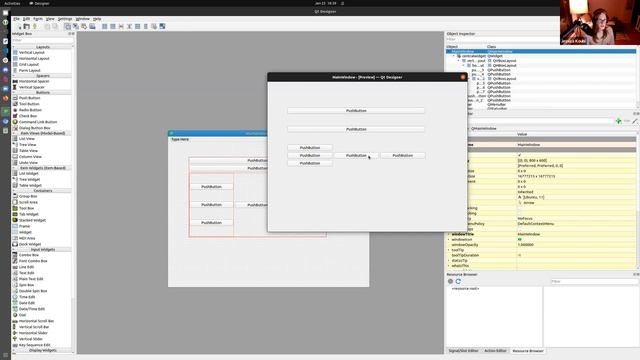Image resolution: width=640 pixels, height=360 pixels.
Task: Apply Lay Out Horizontally from toolbar
Action: pyautogui.click(x=104, y=27)
